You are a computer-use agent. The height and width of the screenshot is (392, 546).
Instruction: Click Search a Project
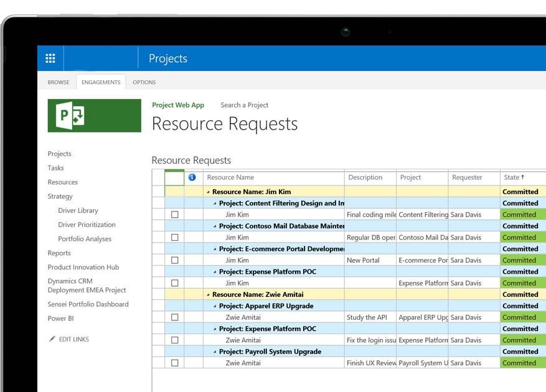243,105
